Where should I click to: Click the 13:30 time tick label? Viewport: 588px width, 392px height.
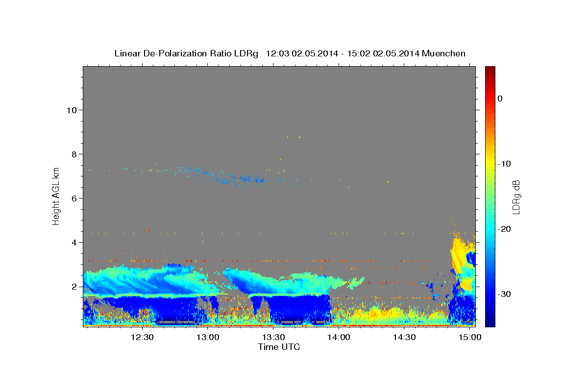(x=273, y=338)
